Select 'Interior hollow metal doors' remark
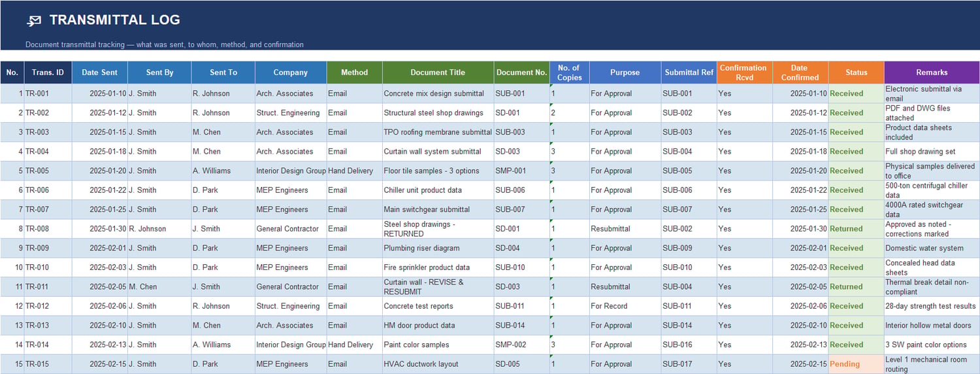Image resolution: width=980 pixels, height=374 pixels. (x=932, y=326)
